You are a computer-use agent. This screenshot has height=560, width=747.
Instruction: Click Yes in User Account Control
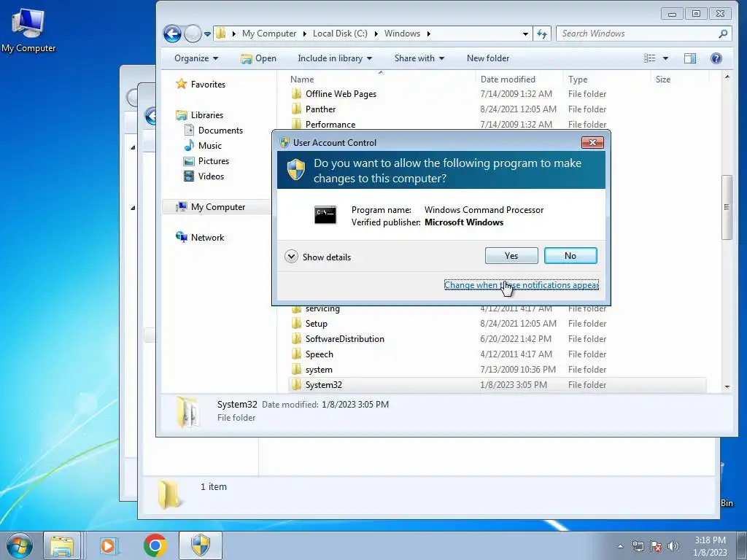coord(511,256)
